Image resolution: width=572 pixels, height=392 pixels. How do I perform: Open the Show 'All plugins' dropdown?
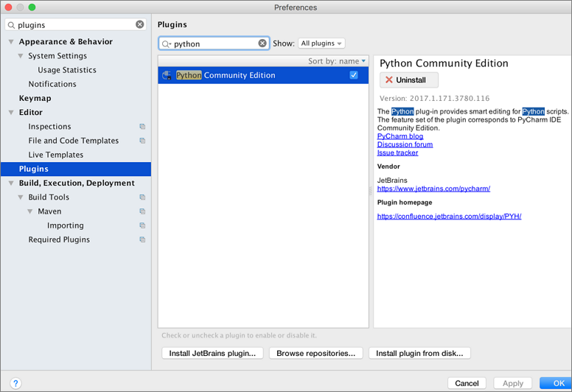[x=321, y=43]
